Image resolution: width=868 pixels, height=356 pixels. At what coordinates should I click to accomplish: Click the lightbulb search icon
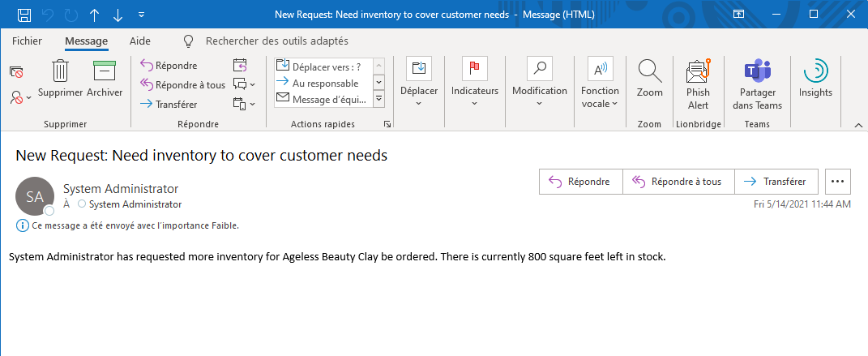coord(190,41)
